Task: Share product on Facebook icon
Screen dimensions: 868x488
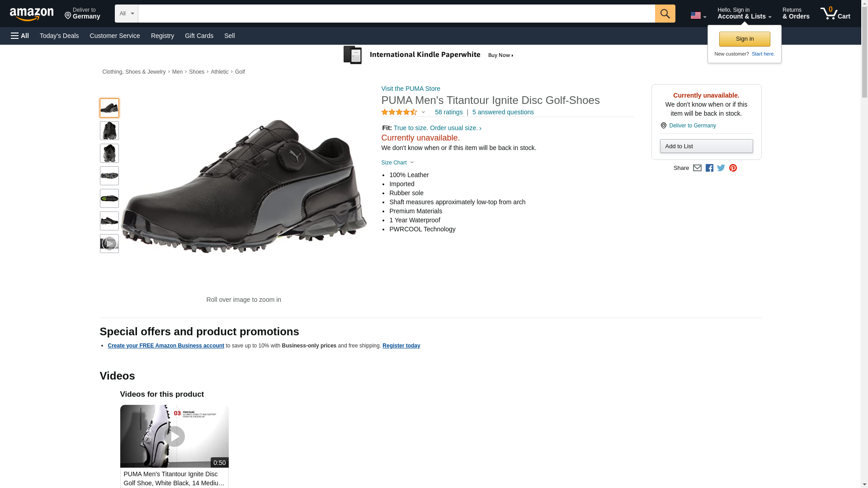Action: (709, 168)
